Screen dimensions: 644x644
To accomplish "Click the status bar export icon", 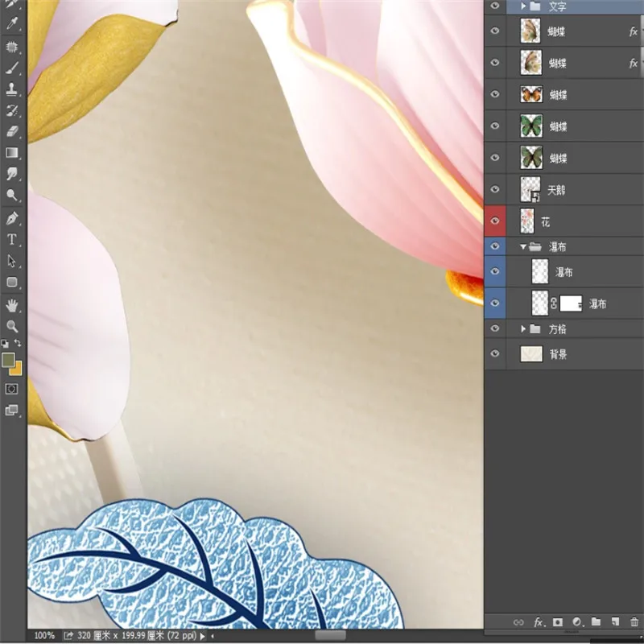I will click(x=68, y=636).
